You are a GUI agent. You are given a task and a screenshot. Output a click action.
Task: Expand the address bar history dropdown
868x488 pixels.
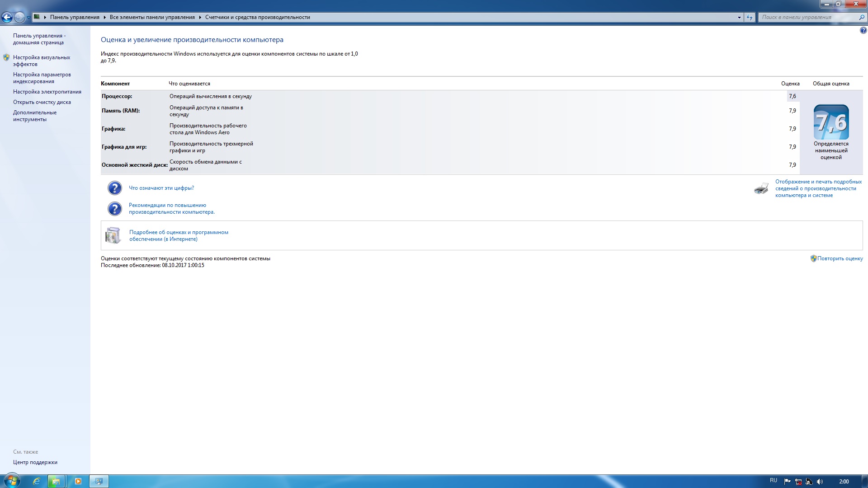pos(739,17)
